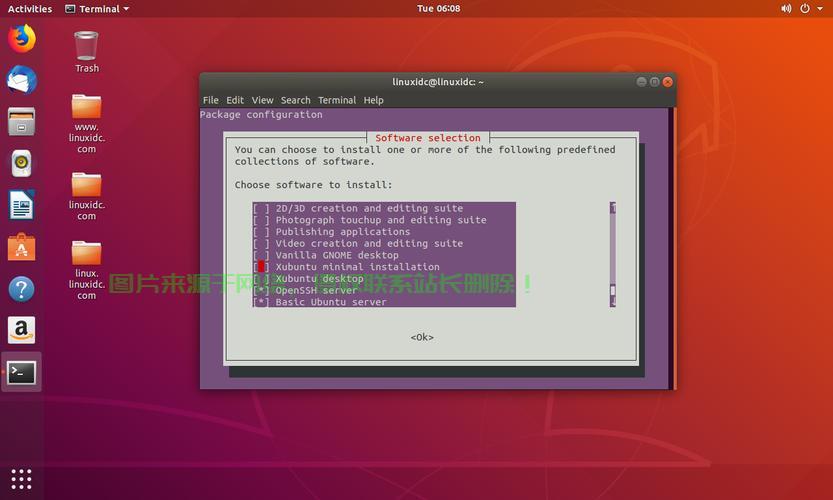The width and height of the screenshot is (833, 500).
Task: Click the <Ok> button
Action: coord(422,337)
